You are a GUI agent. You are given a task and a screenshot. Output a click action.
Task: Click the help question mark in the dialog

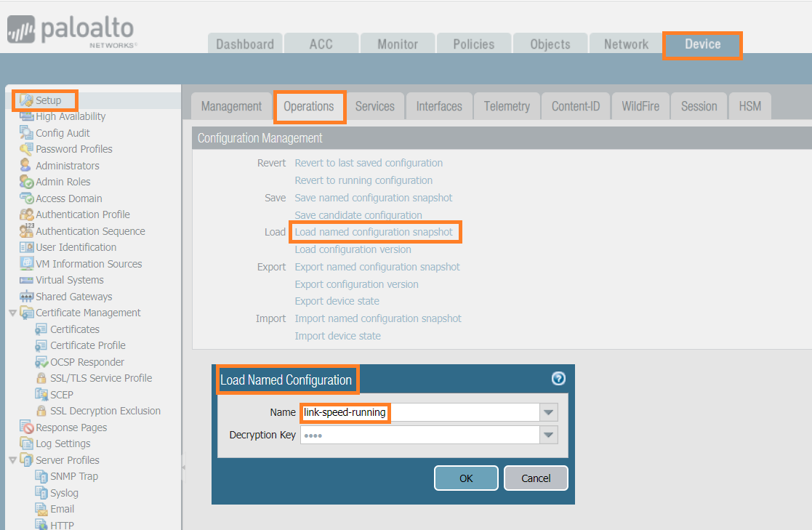click(558, 378)
